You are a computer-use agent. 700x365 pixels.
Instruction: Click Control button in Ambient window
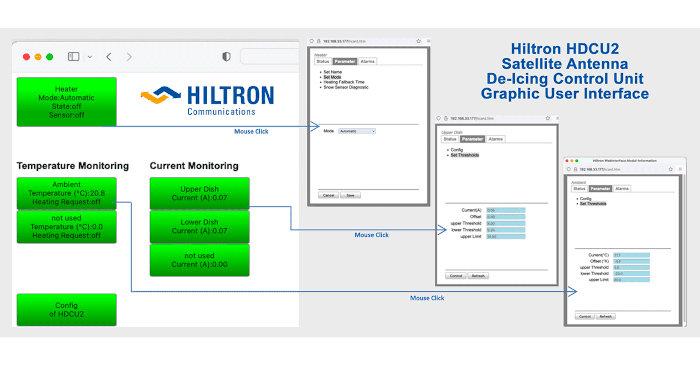(585, 316)
